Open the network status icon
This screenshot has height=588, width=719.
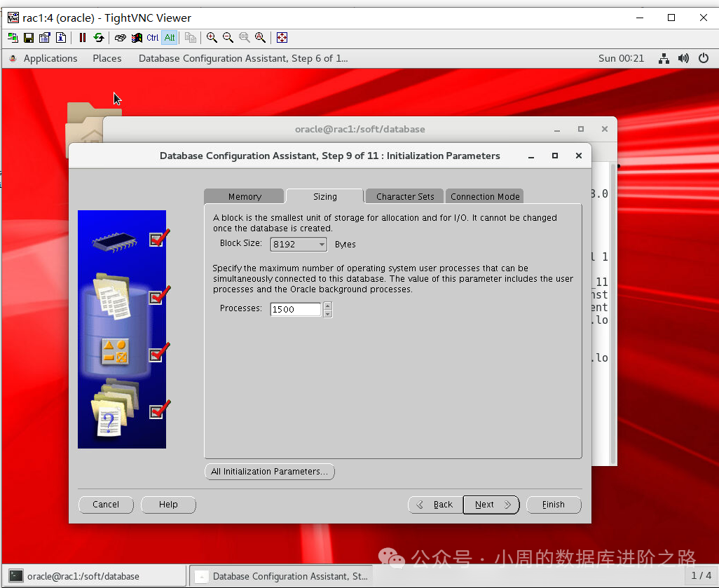click(x=664, y=58)
